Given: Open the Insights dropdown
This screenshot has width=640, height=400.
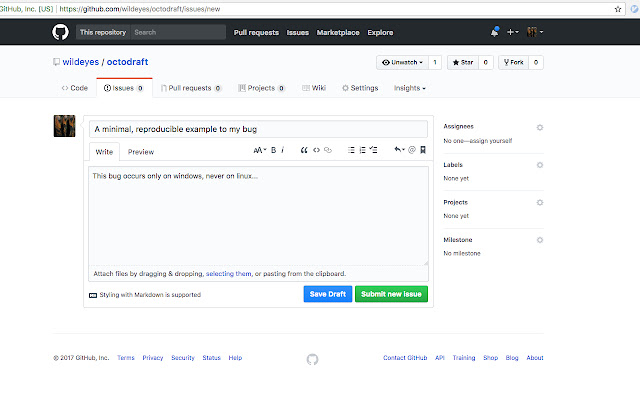Looking at the screenshot, I should pos(409,88).
